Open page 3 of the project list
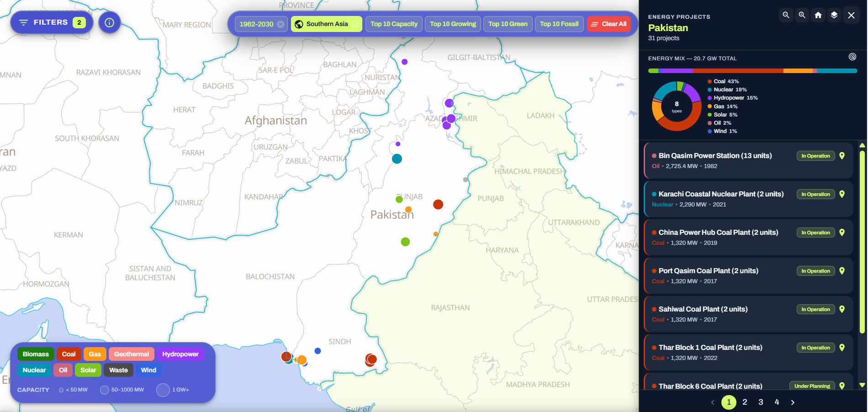Image resolution: width=868 pixels, height=412 pixels. (x=761, y=402)
